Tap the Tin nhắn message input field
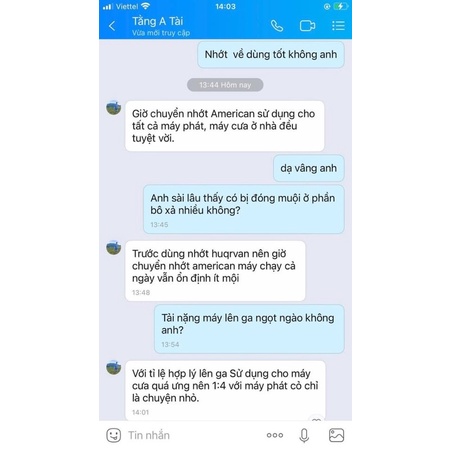The image size is (450, 450). 193,435
